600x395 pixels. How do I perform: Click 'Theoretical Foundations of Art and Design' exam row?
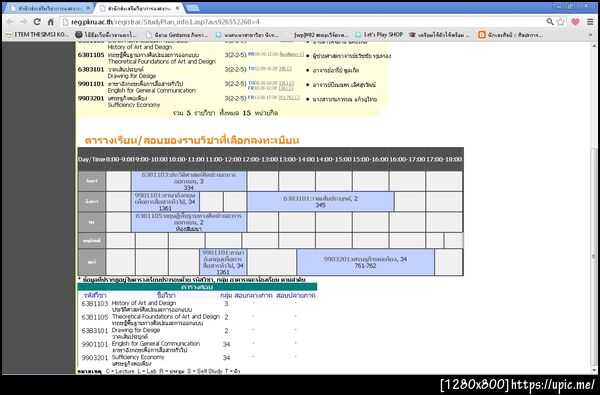(x=166, y=317)
